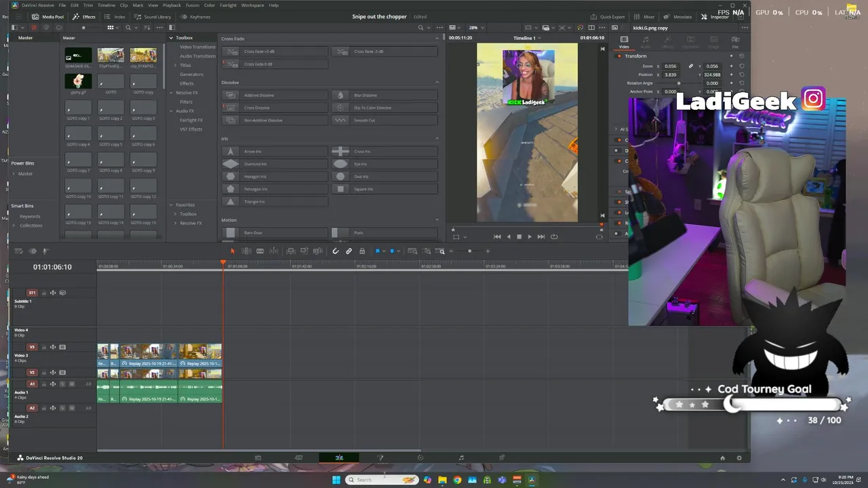This screenshot has width=868, height=488.
Task: Toggle the Transform enable switch in Inspector
Action: (619, 56)
